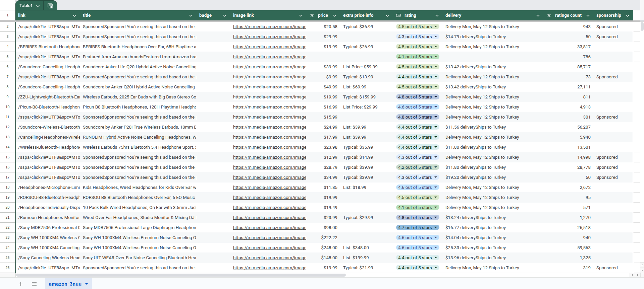Click scroll down arrow on vertical scrollbar
644x289 pixels.
[642, 270]
